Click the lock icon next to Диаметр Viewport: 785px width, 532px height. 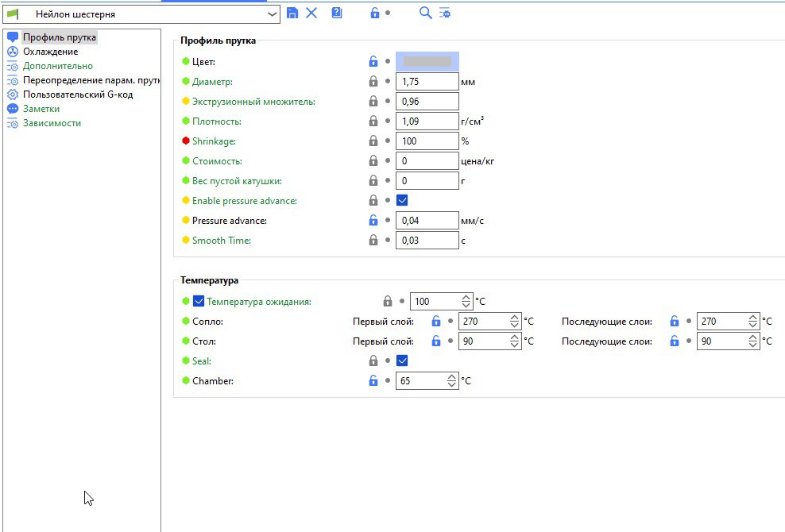373,82
